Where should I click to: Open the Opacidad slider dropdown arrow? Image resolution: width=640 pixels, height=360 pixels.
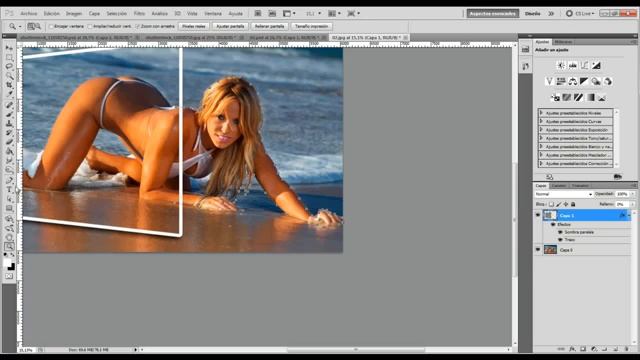click(632, 194)
